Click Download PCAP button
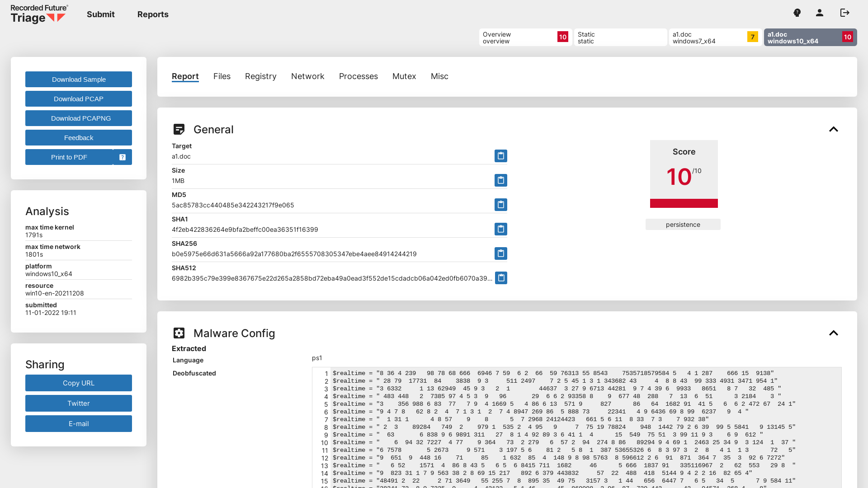Screen dimensions: 868x488 point(79,99)
